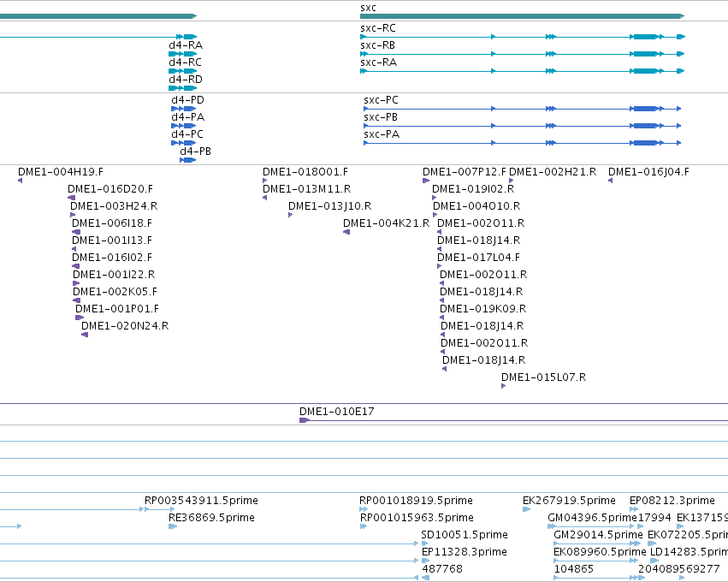Select the sxc-RA transcript label
This screenshot has width=728, height=582.
(x=378, y=62)
